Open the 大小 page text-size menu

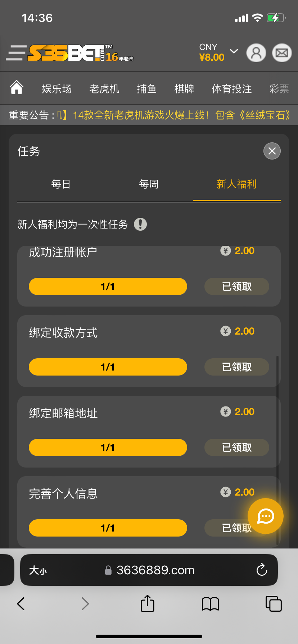(x=38, y=570)
